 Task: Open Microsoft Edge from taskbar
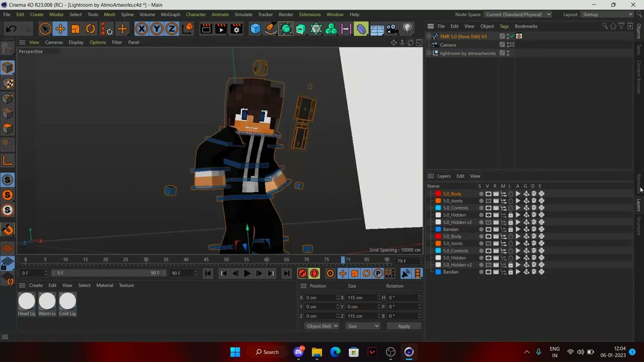tap(335, 352)
